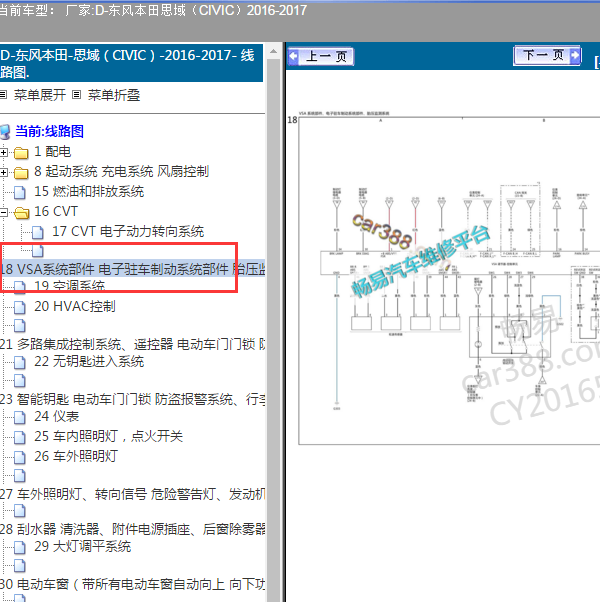Viewport: 600px width, 602px height.
Task: Open 17 CVT 电子动力转向系统 diagram
Action: [x=128, y=232]
